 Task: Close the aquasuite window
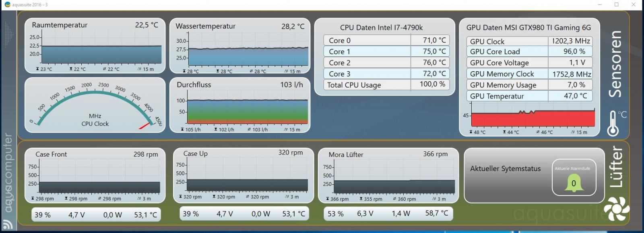(634, 4)
